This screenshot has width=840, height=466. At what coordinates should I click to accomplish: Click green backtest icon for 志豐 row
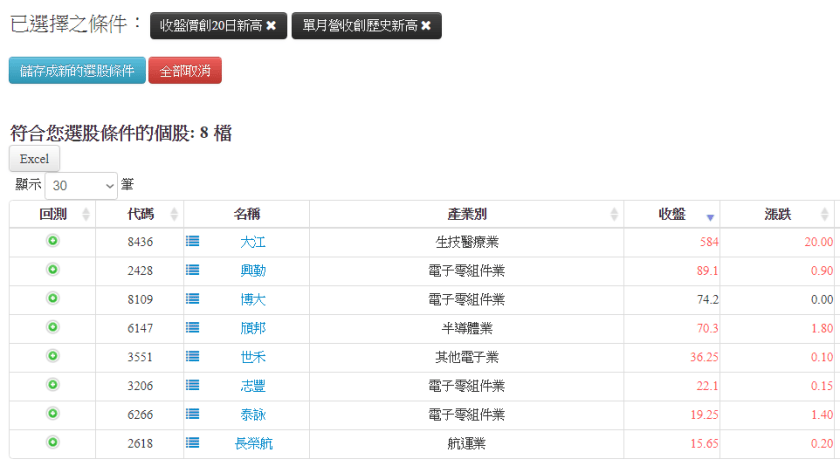point(53,385)
